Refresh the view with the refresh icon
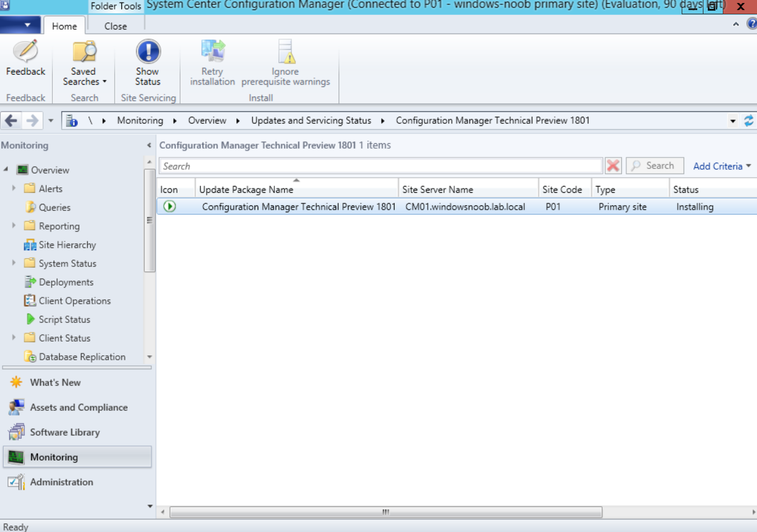The image size is (757, 532). pyautogui.click(x=749, y=121)
